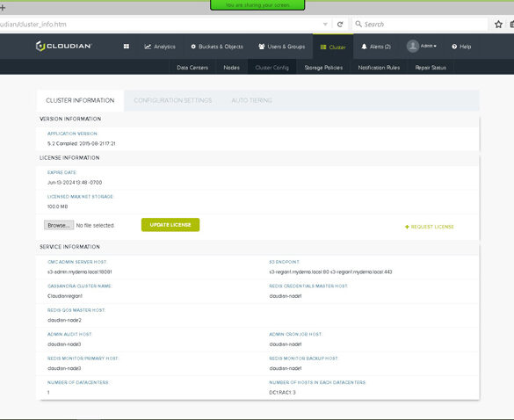Click the 'Version Information' section header
The width and height of the screenshot is (514, 420).
click(70, 119)
